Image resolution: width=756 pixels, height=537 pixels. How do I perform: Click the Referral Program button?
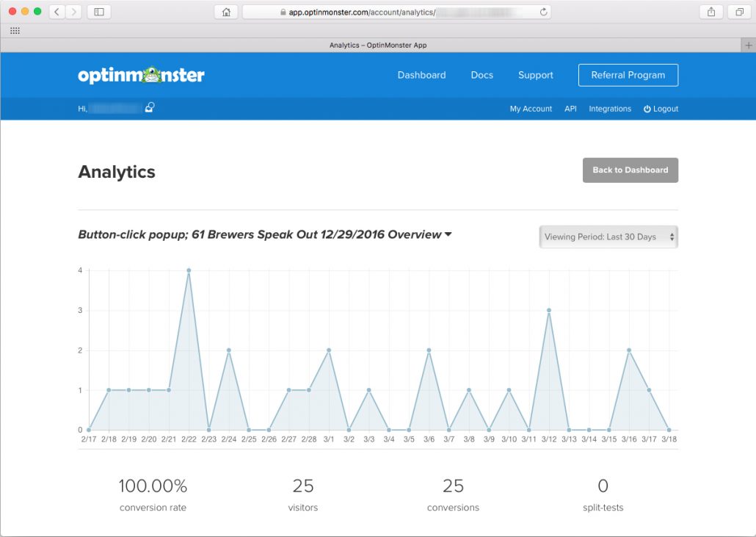coord(628,75)
